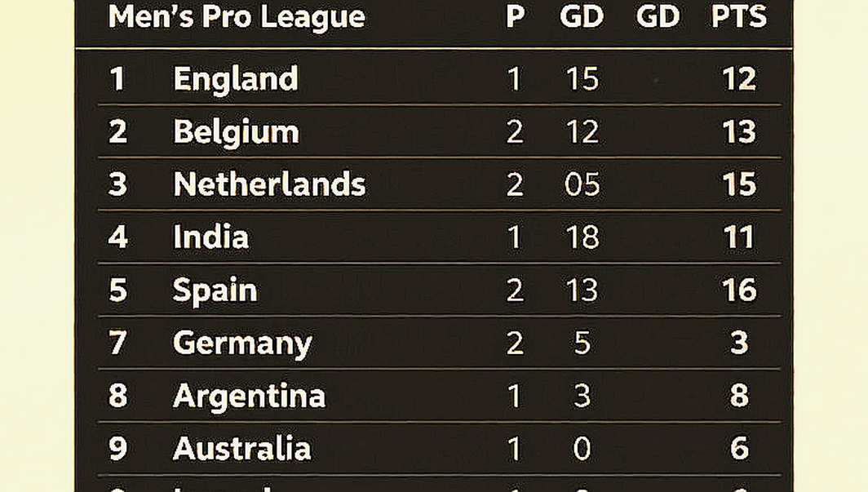The width and height of the screenshot is (868, 492).
Task: Open the Belgium team entry
Action: coord(440,131)
